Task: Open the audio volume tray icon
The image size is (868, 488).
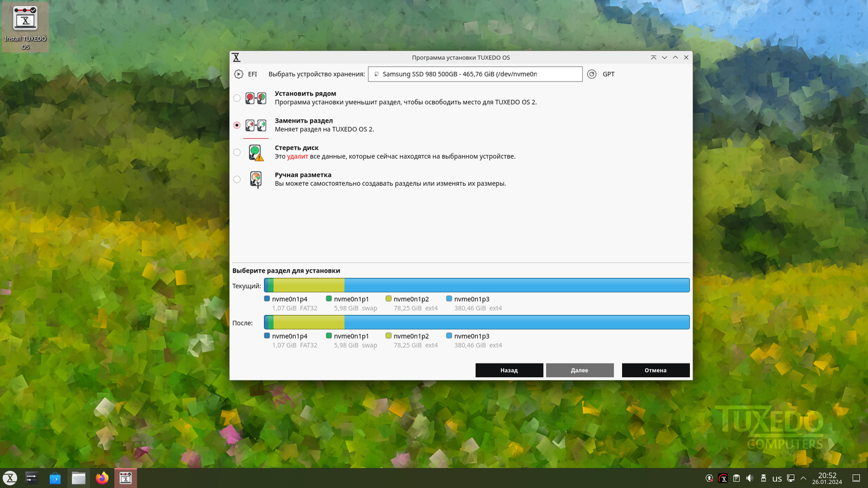Action: [x=750, y=478]
